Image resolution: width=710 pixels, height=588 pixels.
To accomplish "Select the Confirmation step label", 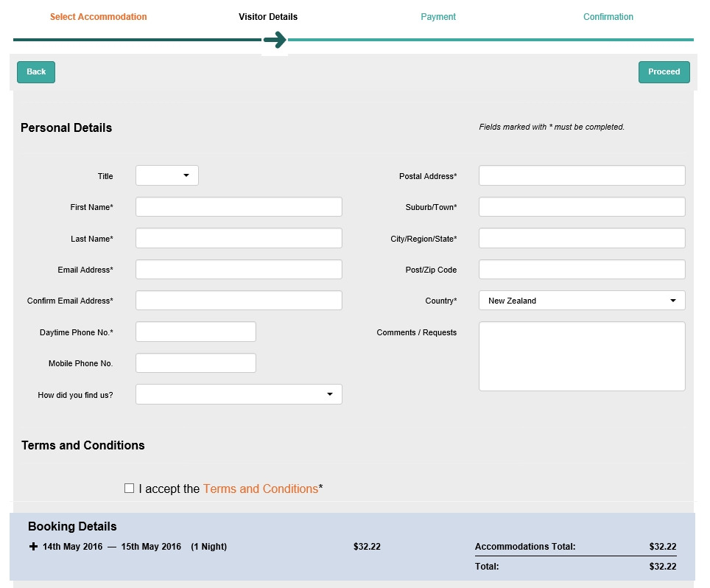I will 608,17.
